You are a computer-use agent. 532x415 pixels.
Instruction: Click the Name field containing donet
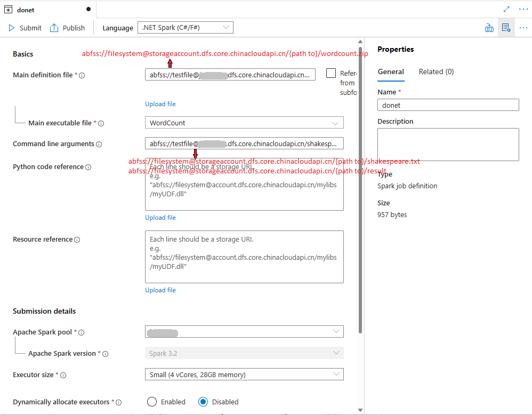(448, 105)
